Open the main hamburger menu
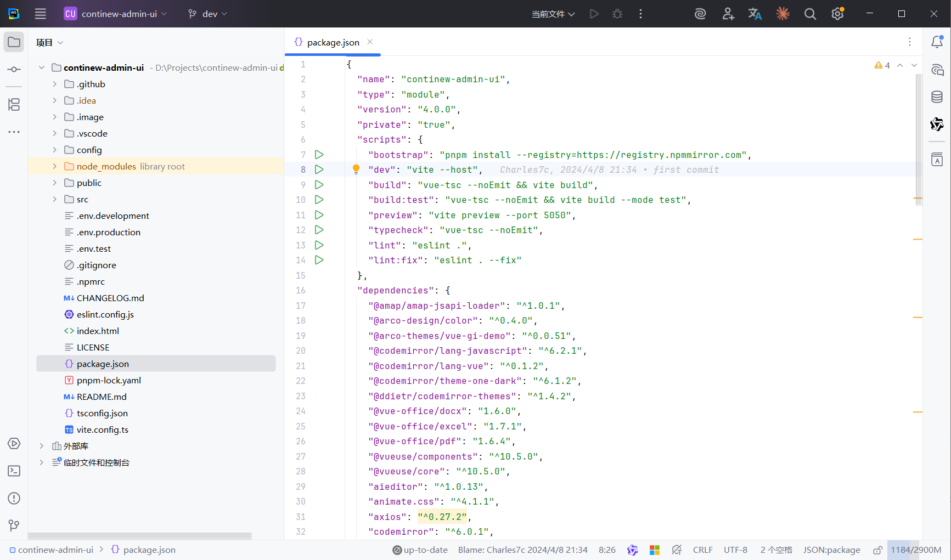 [x=40, y=14]
